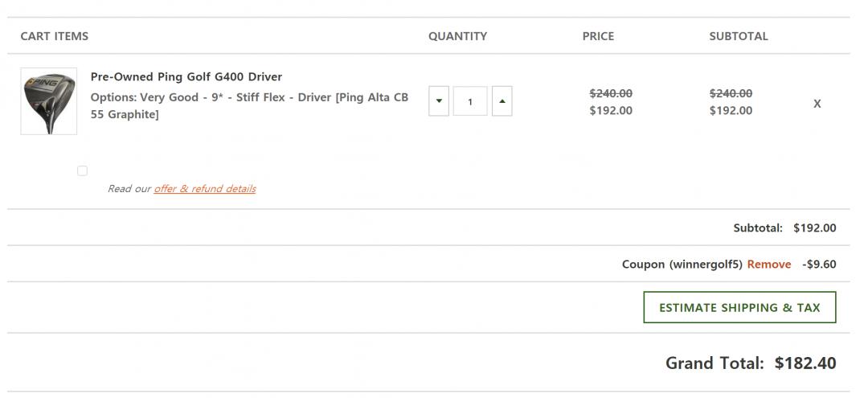Click the Grand Total amount $182.40
This screenshot has height=398, width=868.
pos(805,363)
